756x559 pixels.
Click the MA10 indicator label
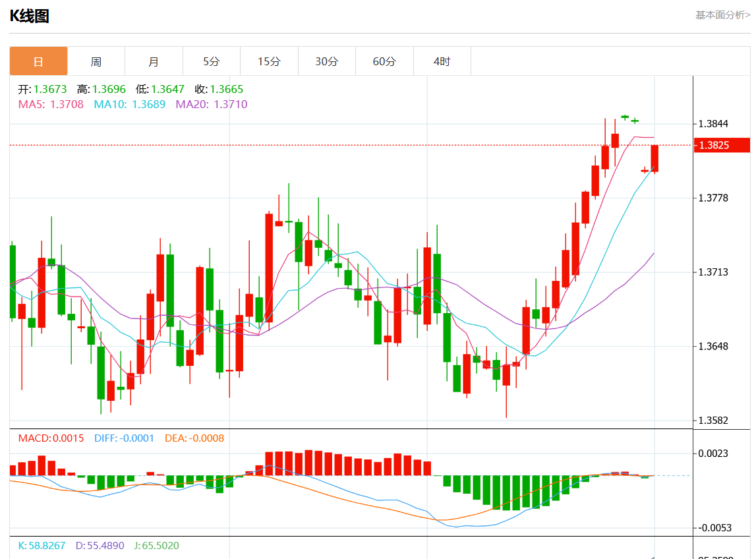click(x=129, y=104)
